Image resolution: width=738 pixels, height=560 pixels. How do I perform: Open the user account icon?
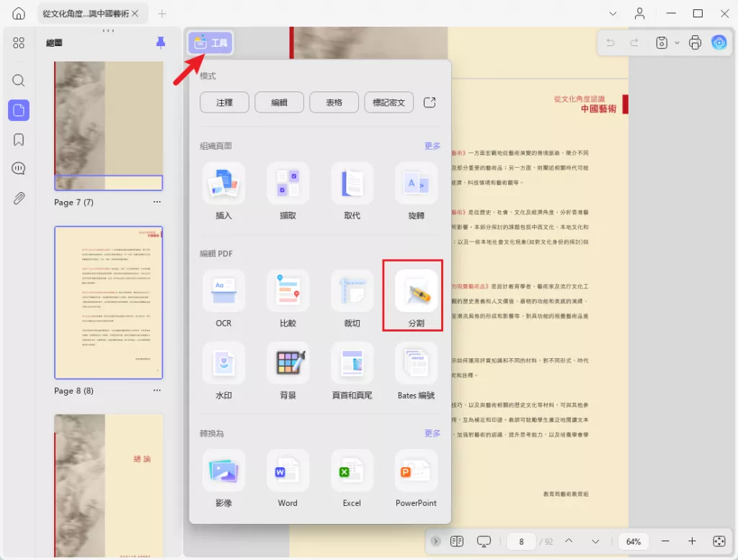coord(639,13)
